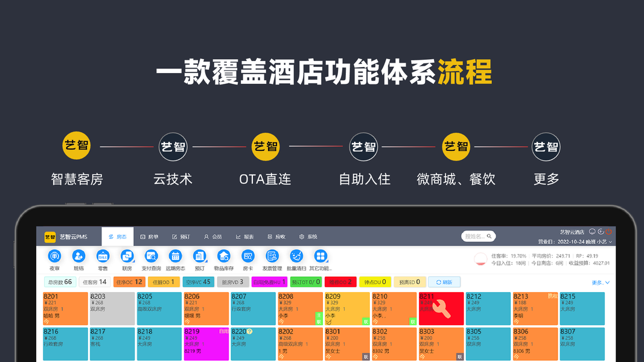Select room card 8213

pos(535,309)
